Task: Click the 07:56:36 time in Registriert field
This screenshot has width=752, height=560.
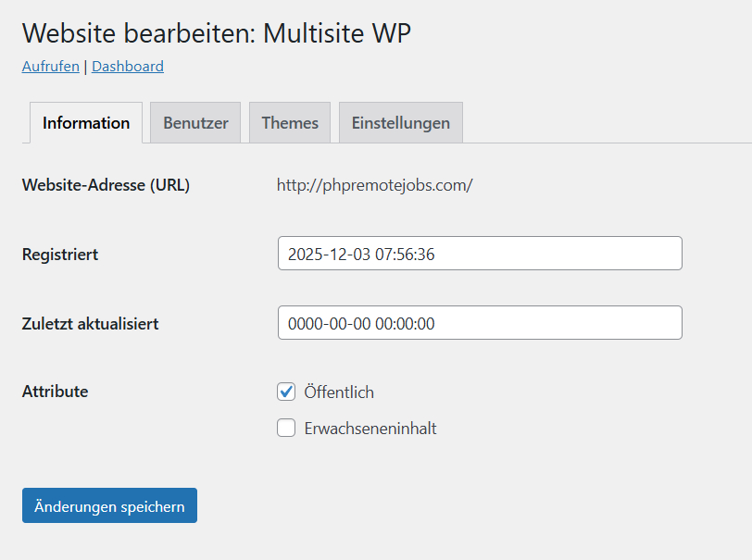Action: pos(405,255)
